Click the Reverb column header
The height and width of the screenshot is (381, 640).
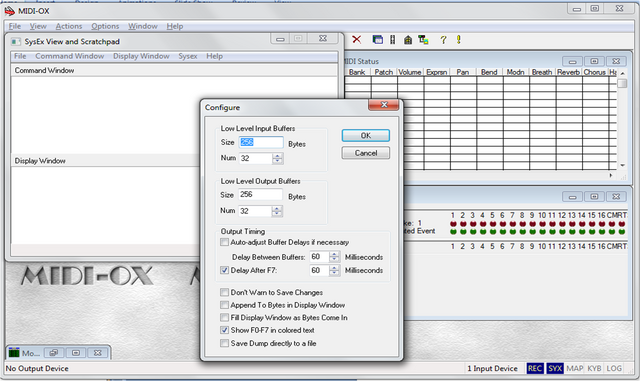pyautogui.click(x=569, y=72)
